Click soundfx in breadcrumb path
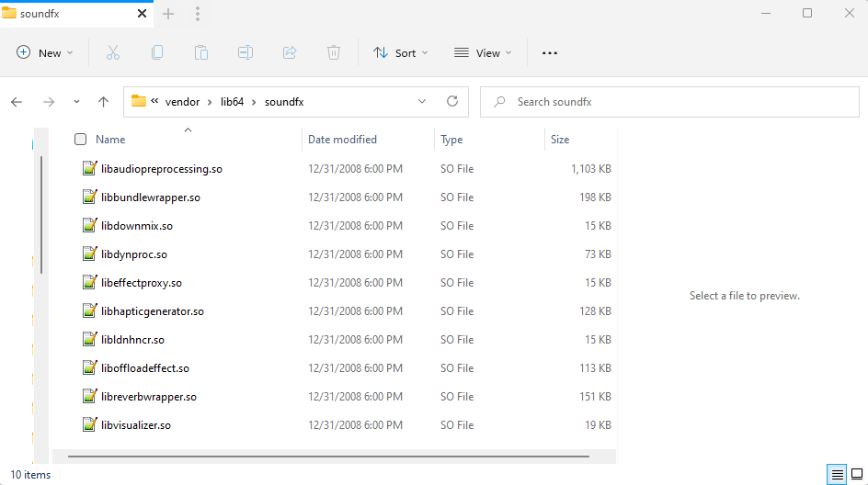 (284, 102)
